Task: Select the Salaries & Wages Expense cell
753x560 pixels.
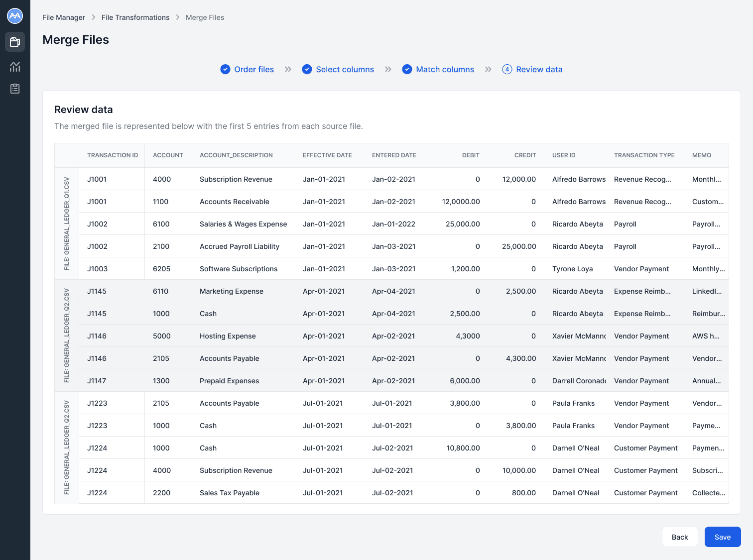Action: (243, 224)
